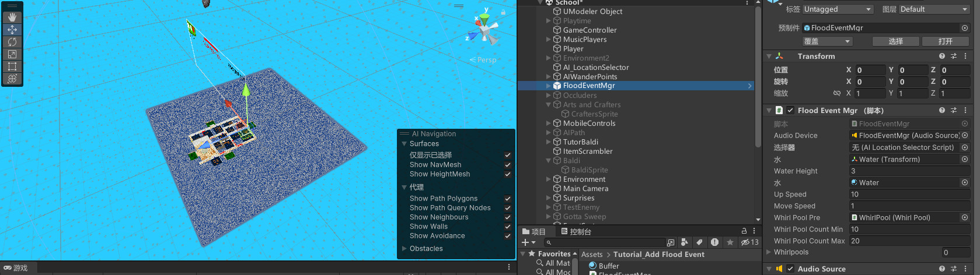
Task: Toggle the scene gizmo rotation lock
Action: pyautogui.click(x=503, y=12)
